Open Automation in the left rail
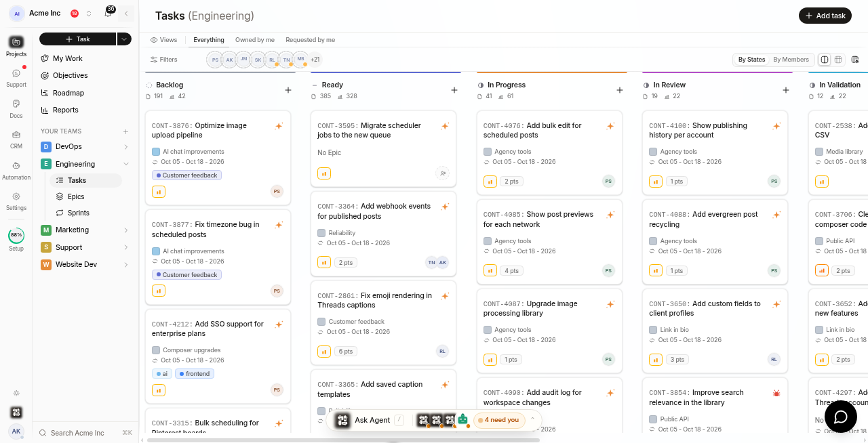This screenshot has width=868, height=443. click(x=16, y=170)
